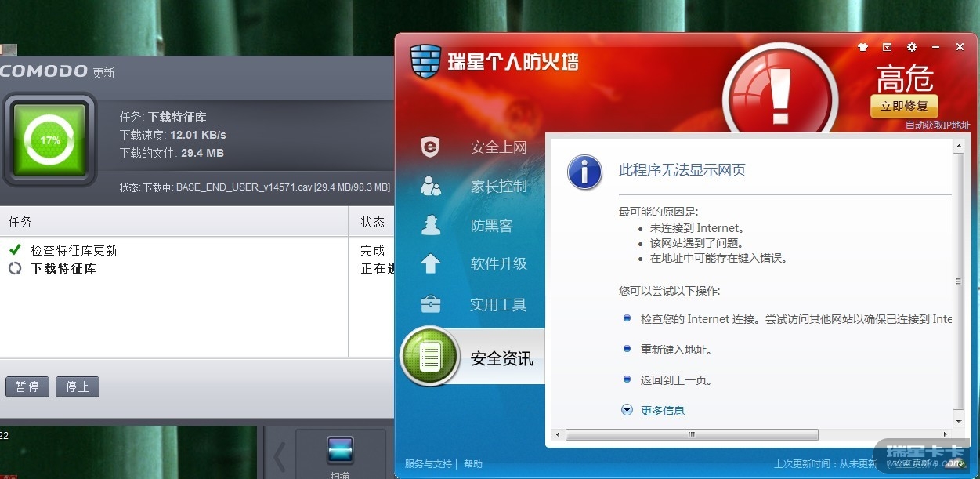The width and height of the screenshot is (980, 479).
Task: Click the COMODO green 17% progress indicator
Action: coord(49,140)
